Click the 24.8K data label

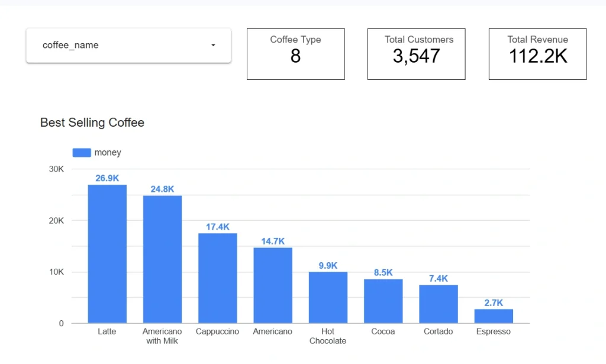click(x=162, y=189)
